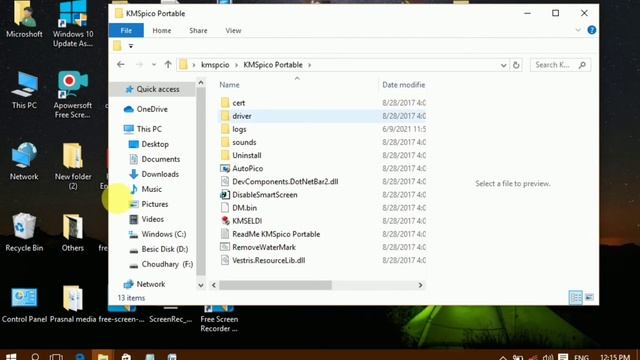Select the DM.bin file
The width and height of the screenshot is (640, 360).
[244, 208]
